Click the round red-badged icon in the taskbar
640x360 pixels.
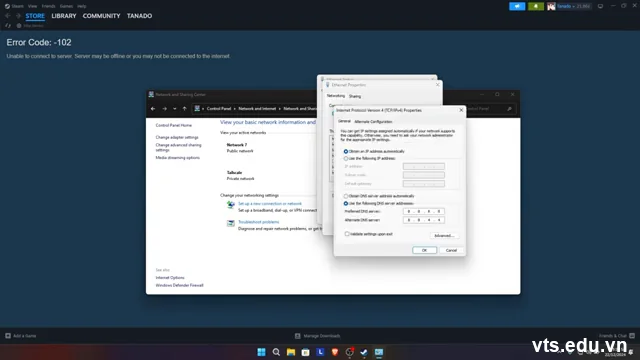point(349,352)
